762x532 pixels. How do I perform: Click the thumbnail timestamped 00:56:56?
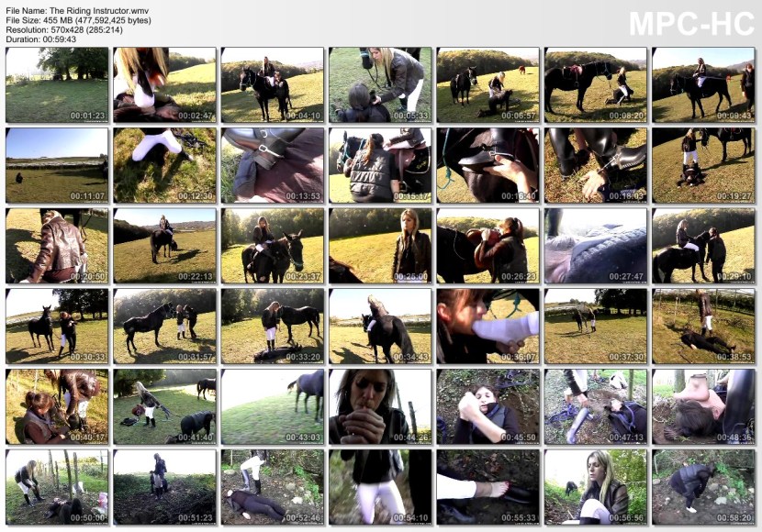(596, 487)
